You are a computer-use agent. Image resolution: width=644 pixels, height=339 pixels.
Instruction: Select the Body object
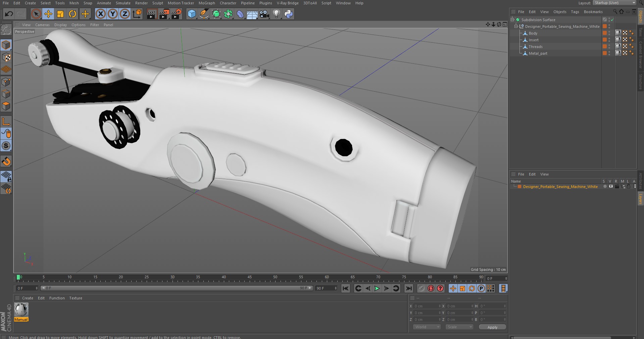pyautogui.click(x=533, y=33)
